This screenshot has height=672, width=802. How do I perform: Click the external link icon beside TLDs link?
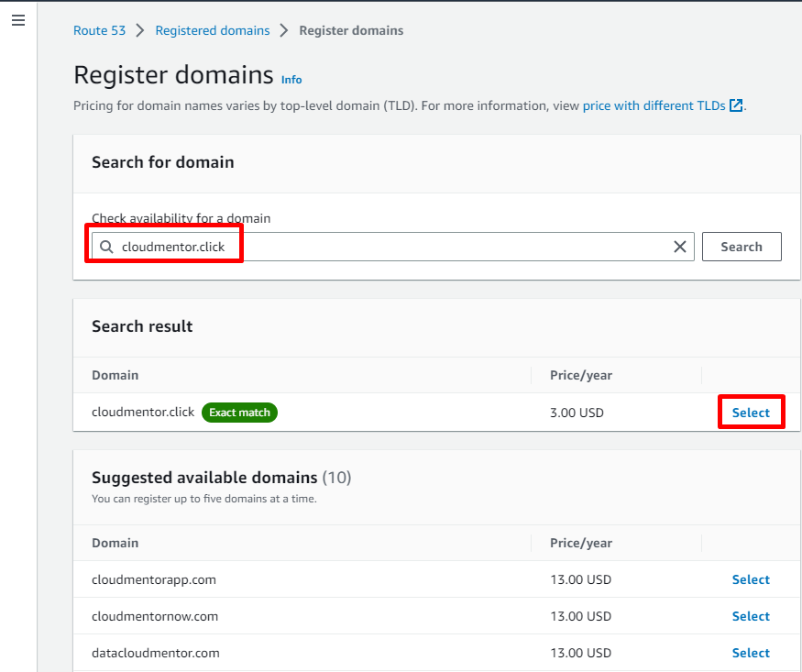tap(735, 105)
